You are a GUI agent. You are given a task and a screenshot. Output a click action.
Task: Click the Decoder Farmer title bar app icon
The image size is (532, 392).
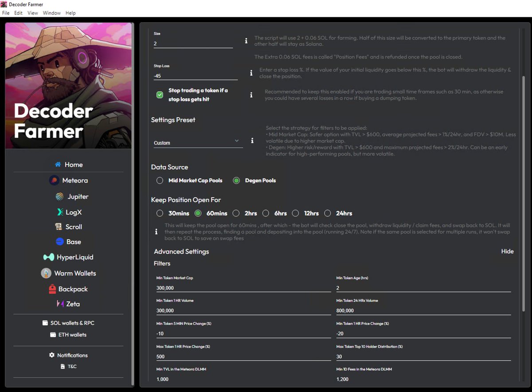(4, 4)
